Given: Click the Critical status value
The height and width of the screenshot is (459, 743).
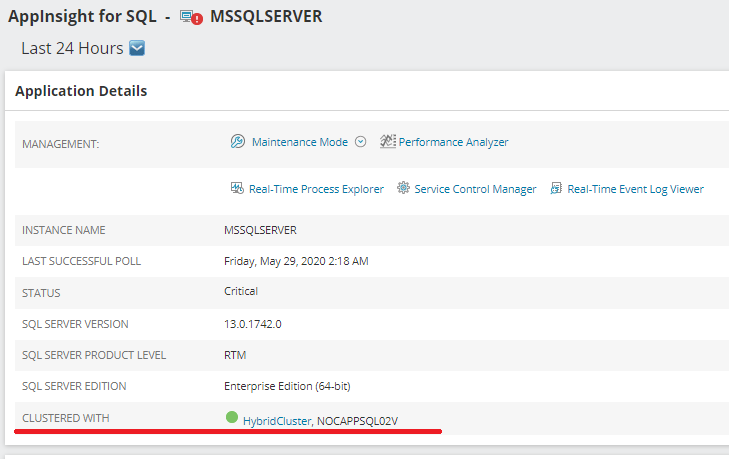Looking at the screenshot, I should pos(241,291).
